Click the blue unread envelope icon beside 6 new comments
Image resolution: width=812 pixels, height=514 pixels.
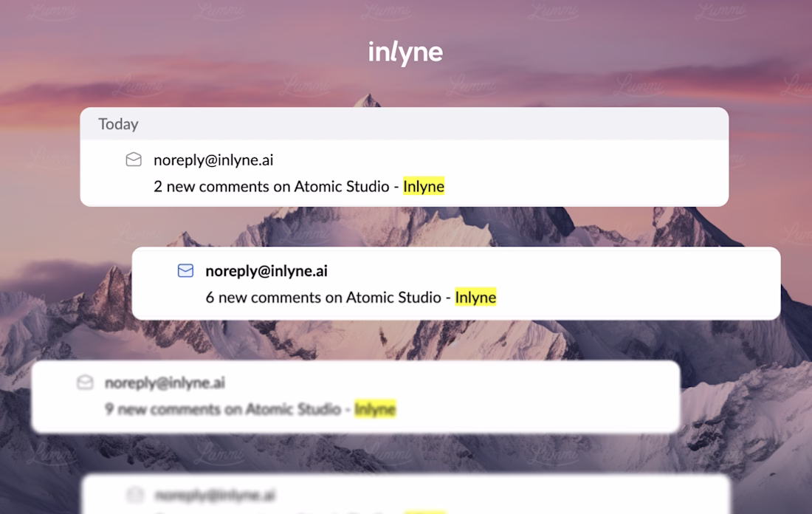pos(185,270)
